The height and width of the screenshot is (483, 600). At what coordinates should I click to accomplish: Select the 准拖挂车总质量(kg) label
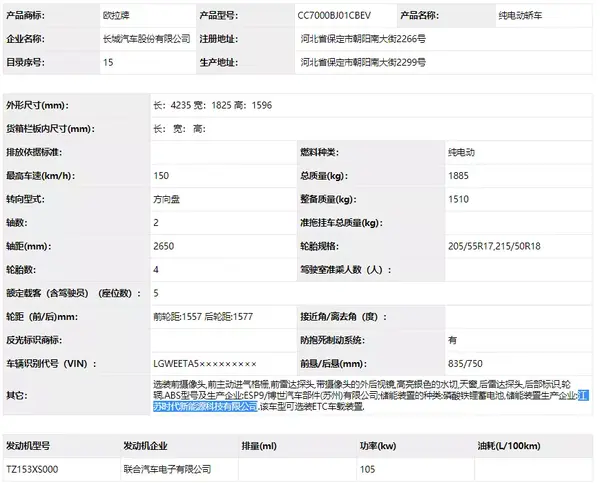[x=341, y=223]
